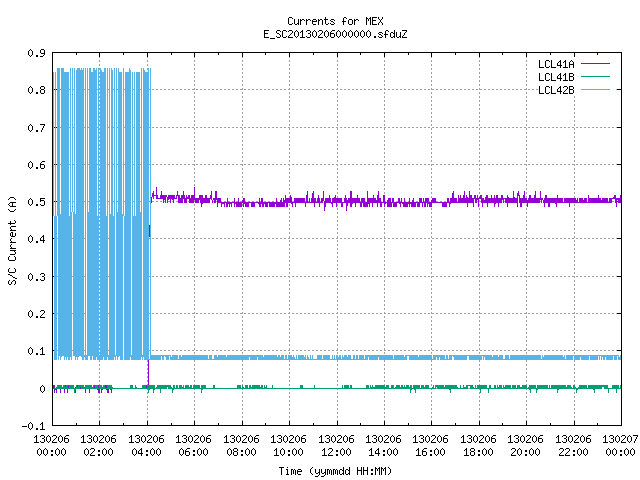Click the y-axis value -0.1
The height and width of the screenshot is (480, 640).
tap(33, 426)
